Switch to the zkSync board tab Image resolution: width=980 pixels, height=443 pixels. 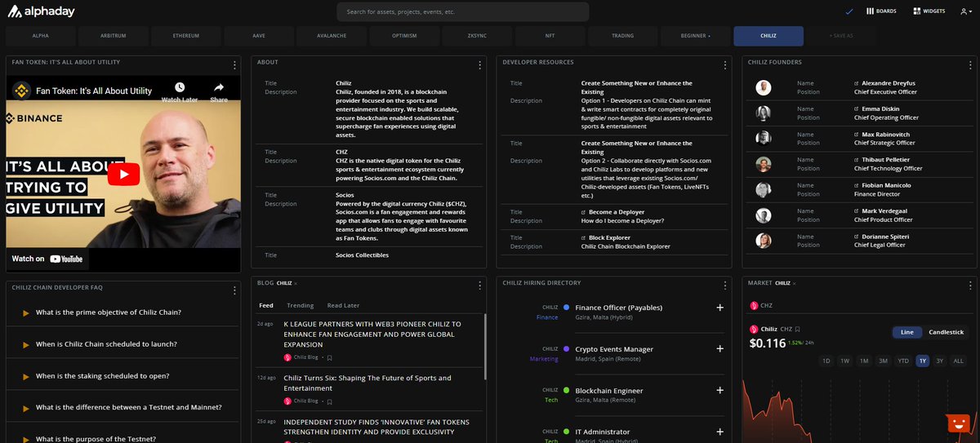point(477,36)
